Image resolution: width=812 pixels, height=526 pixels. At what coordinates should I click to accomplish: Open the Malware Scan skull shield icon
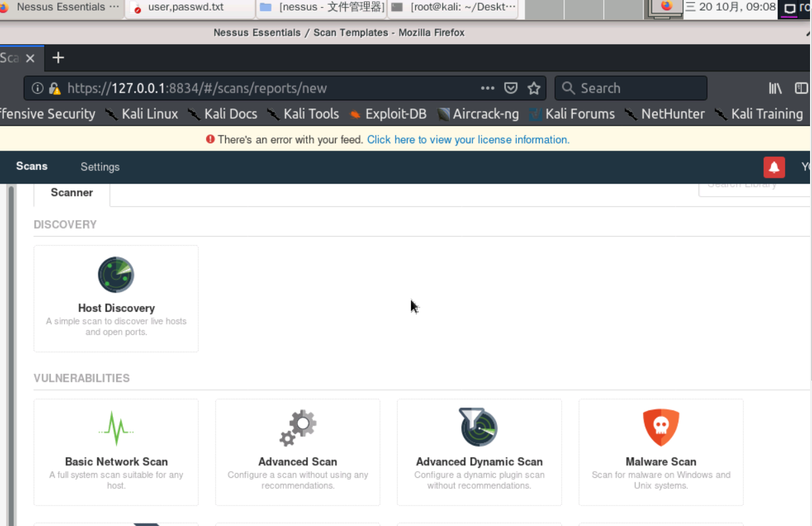(x=661, y=428)
